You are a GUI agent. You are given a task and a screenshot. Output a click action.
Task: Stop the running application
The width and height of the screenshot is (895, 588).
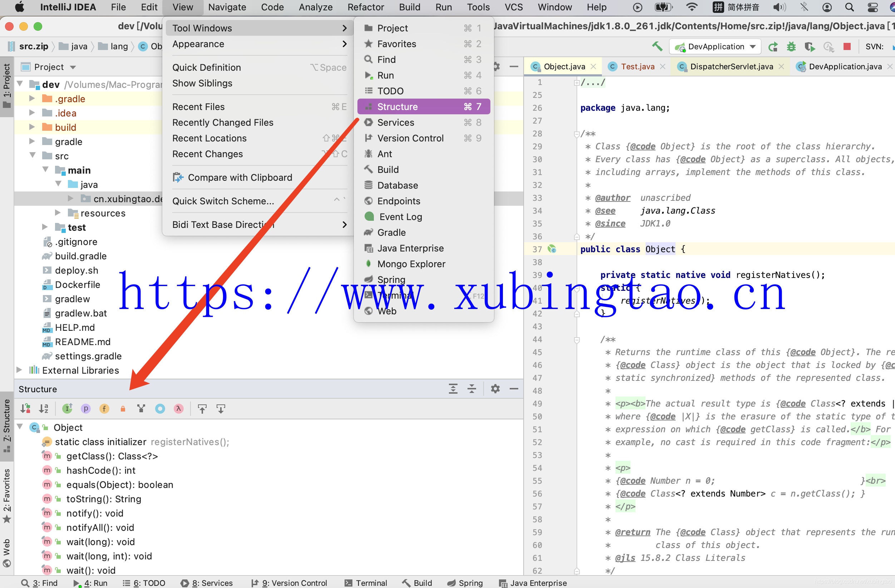(847, 47)
